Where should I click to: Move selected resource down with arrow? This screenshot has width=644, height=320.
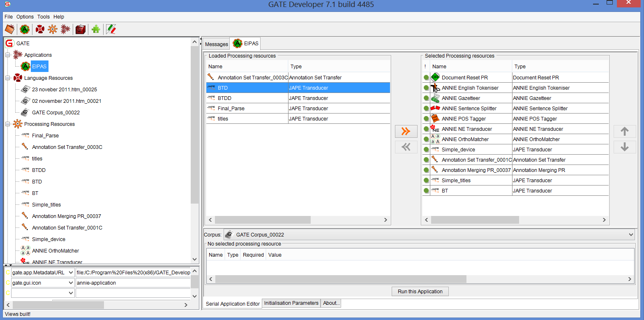625,147
